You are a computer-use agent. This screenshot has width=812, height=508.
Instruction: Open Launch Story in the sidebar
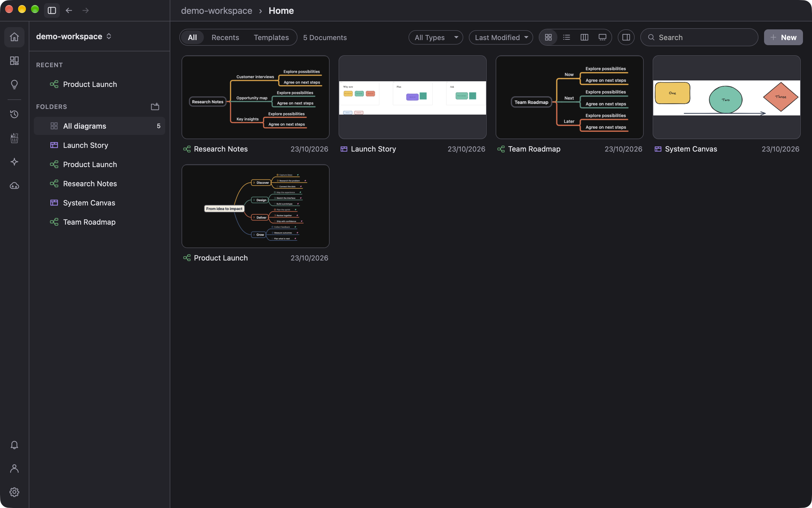click(100, 145)
